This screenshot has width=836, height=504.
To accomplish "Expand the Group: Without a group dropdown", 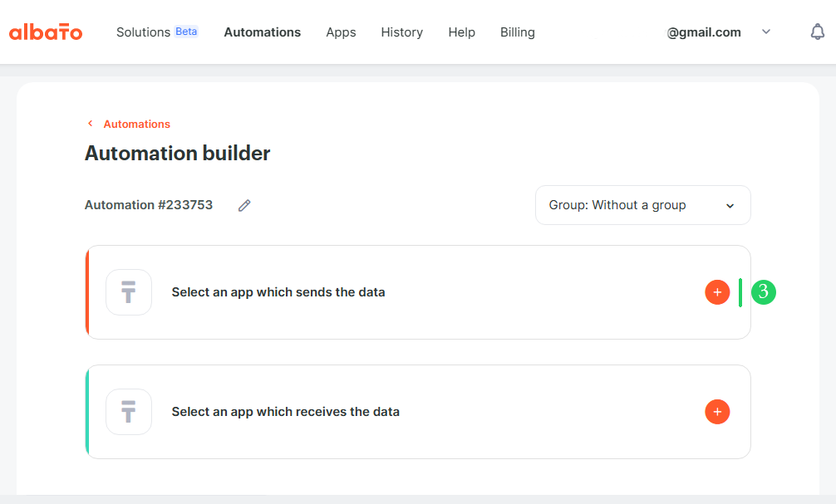I will [x=643, y=205].
